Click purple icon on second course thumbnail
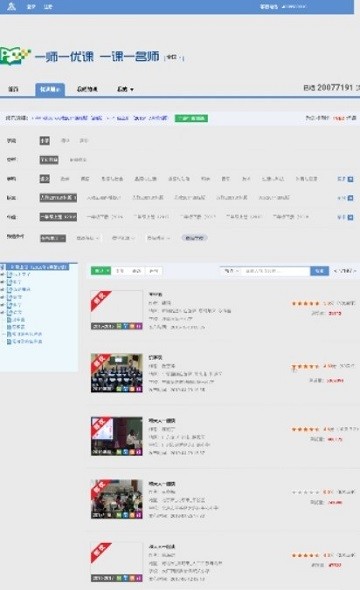This screenshot has width=360, height=590. coord(139,389)
